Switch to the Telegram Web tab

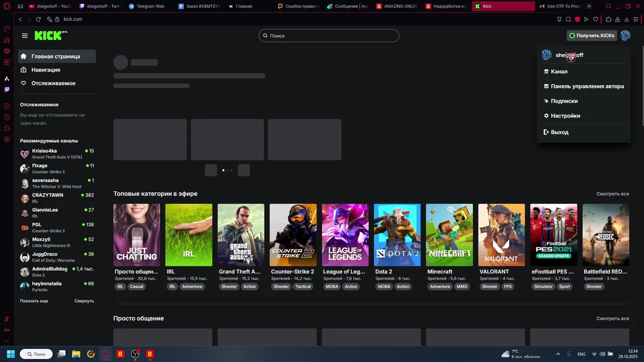coord(150,7)
